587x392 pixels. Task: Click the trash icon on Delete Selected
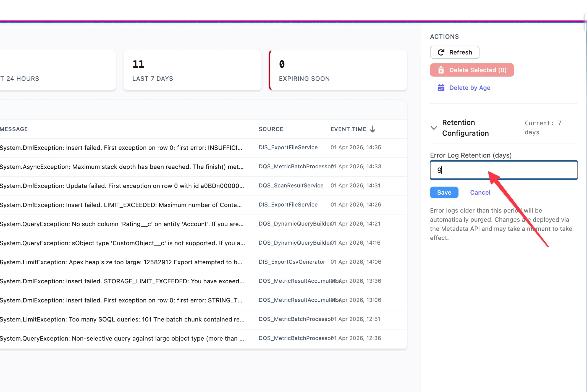click(442, 70)
